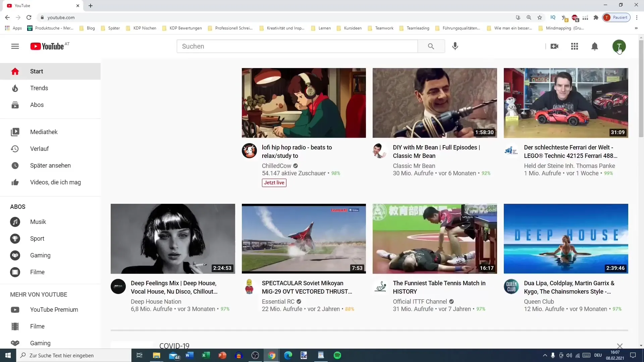
Task: Open the Verlauf history icon
Action: pyautogui.click(x=15, y=148)
